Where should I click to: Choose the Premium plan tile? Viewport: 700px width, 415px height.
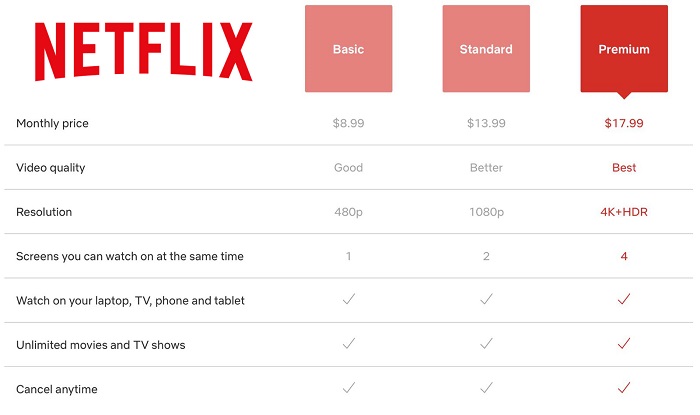(624, 49)
